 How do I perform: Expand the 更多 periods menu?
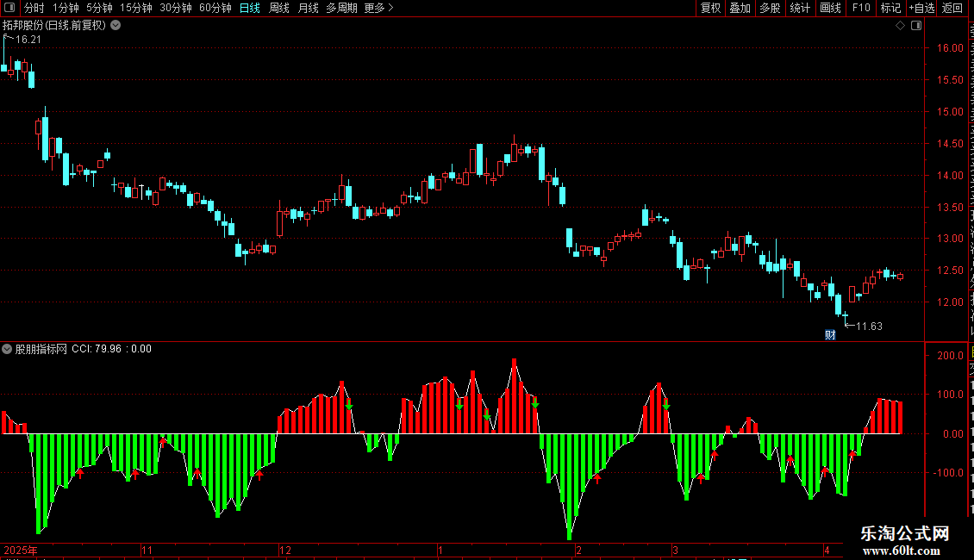point(378,8)
